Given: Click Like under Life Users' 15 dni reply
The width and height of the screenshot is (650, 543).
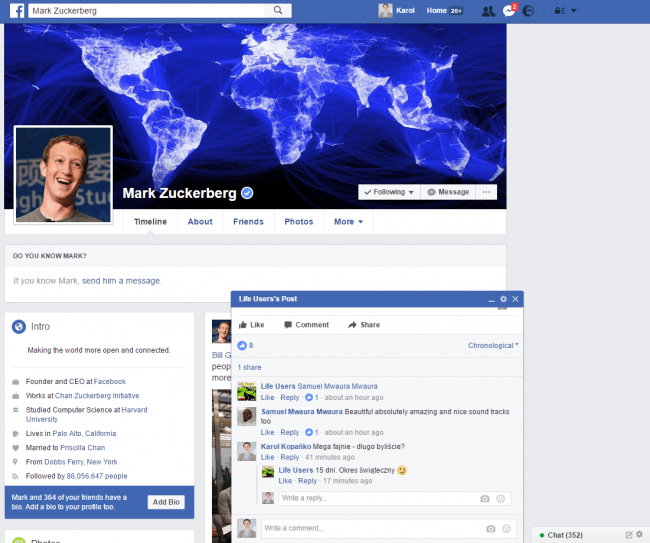Looking at the screenshot, I should 285,481.
